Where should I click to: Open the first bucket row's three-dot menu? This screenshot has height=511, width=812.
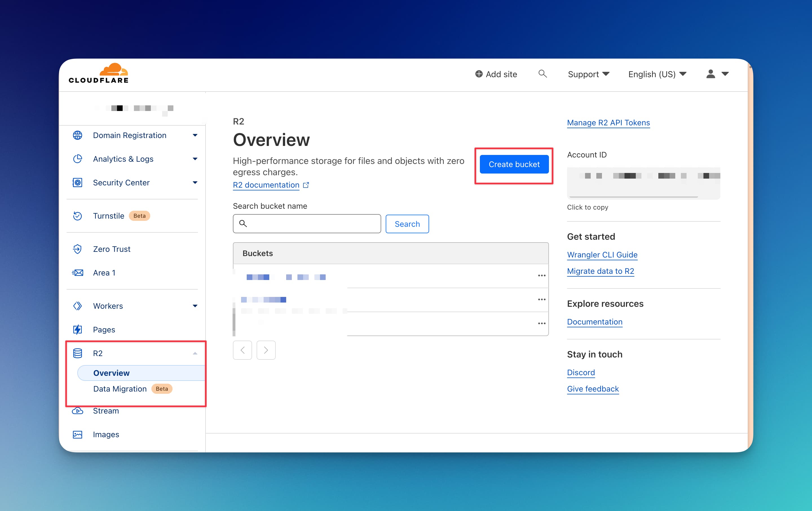542,276
